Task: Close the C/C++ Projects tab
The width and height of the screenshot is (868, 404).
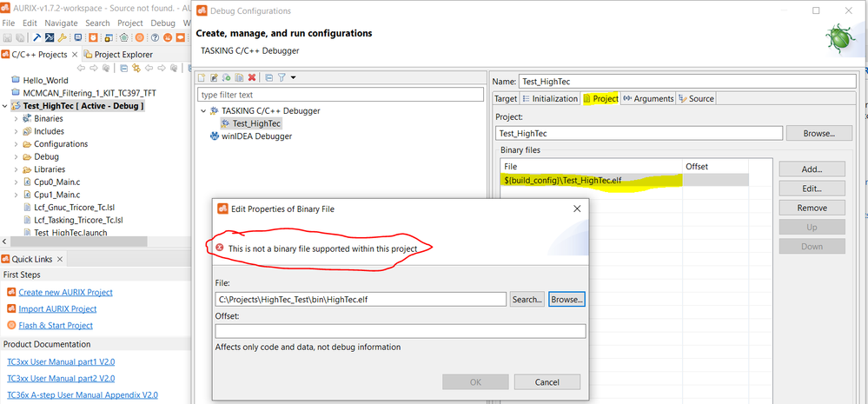Action: [75, 54]
